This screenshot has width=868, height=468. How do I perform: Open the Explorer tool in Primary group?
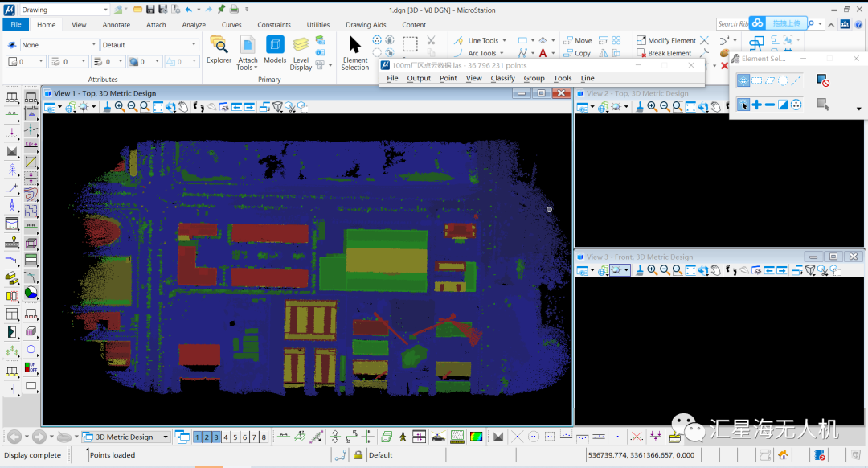point(219,51)
